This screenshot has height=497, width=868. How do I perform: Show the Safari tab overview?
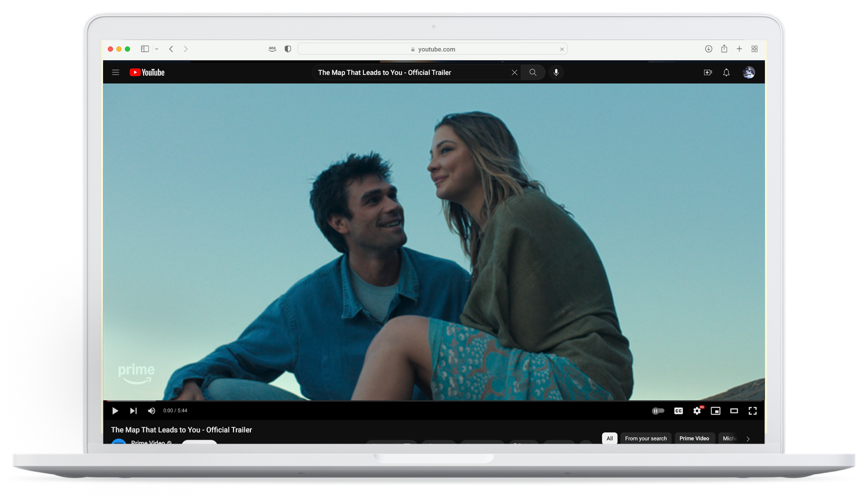tap(754, 49)
